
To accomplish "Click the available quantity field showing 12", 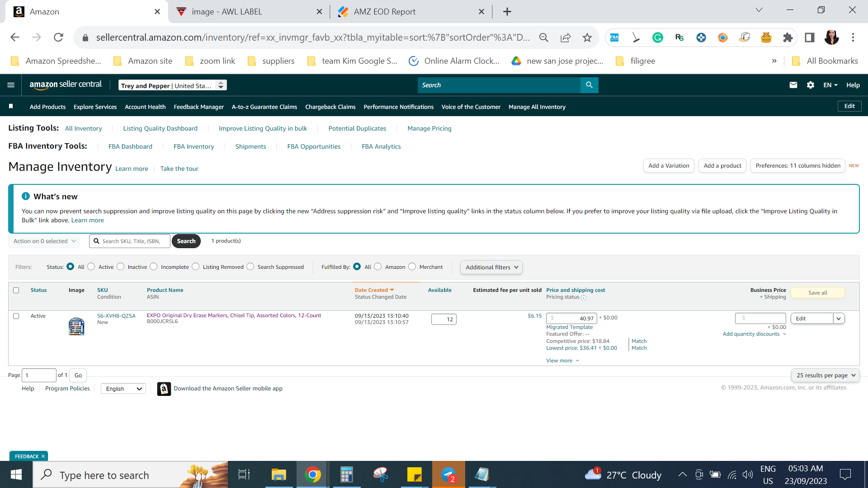I will click(x=443, y=319).
